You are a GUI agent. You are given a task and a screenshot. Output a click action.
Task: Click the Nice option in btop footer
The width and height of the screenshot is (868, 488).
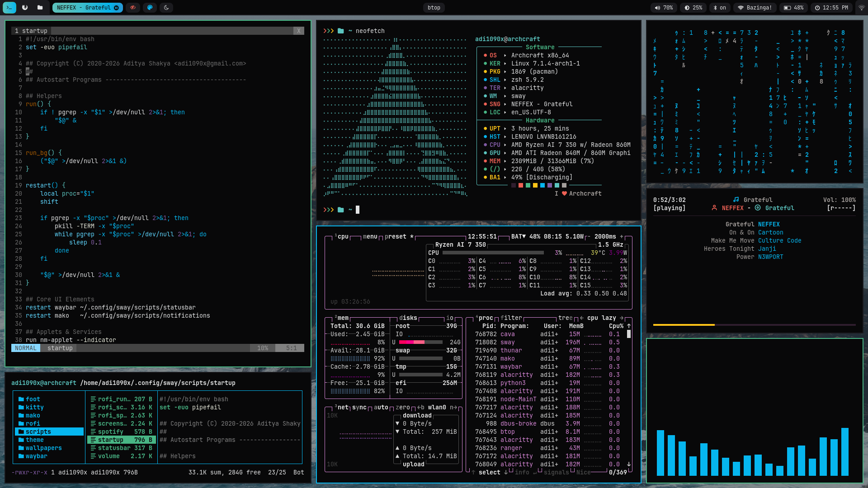pyautogui.click(x=584, y=472)
